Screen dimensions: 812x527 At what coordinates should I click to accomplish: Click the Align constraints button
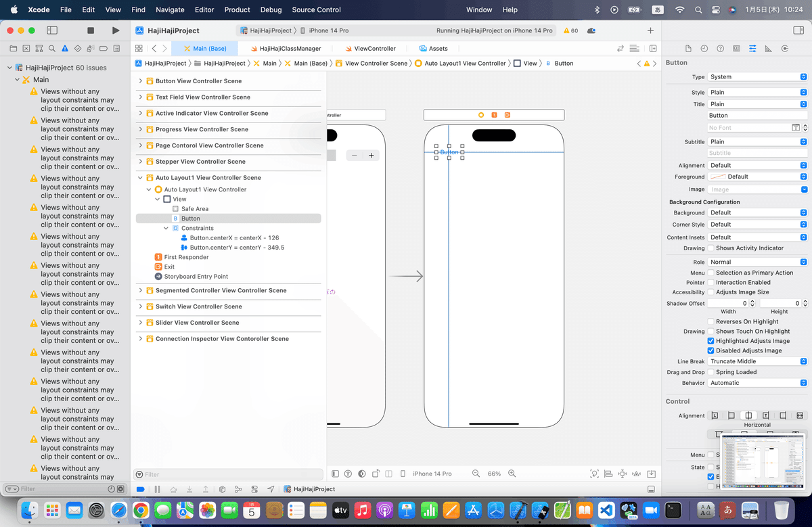610,474
